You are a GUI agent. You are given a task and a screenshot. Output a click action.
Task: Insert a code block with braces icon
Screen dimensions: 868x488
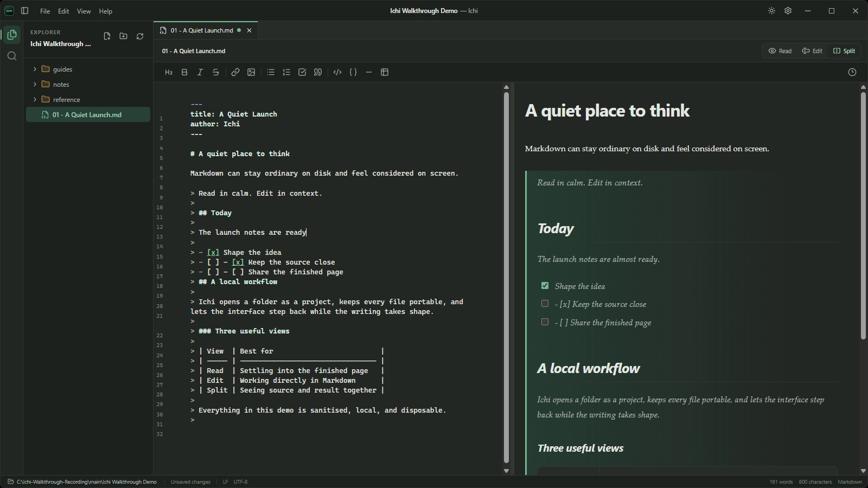[353, 72]
